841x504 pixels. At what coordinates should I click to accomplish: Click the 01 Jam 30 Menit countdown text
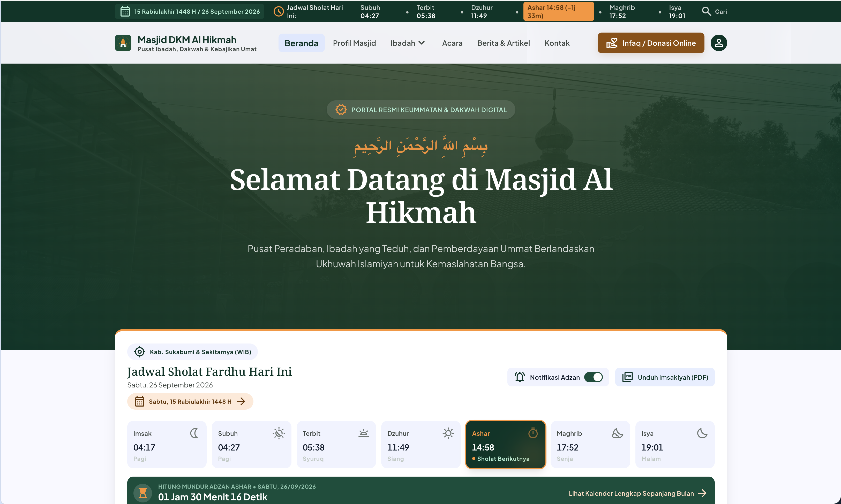click(x=213, y=497)
